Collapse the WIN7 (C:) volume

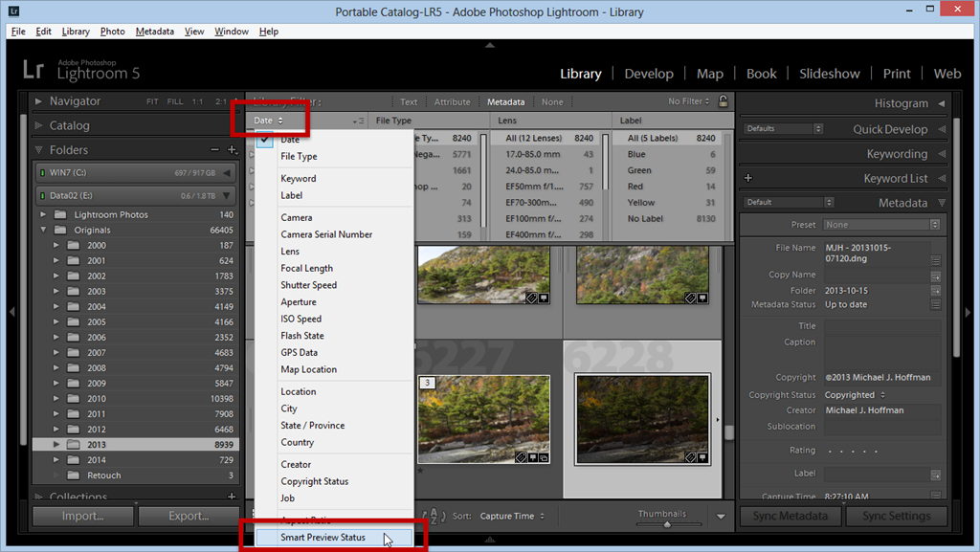[x=226, y=173]
